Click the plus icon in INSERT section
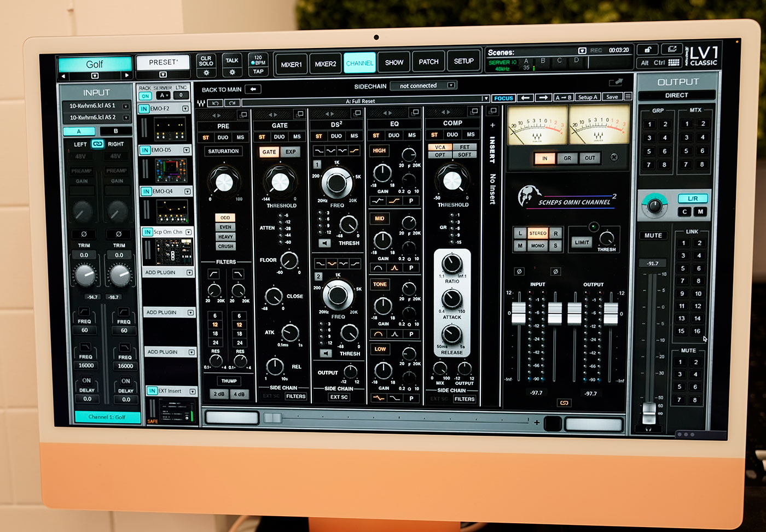Image resolution: width=766 pixels, height=532 pixels. click(x=492, y=125)
